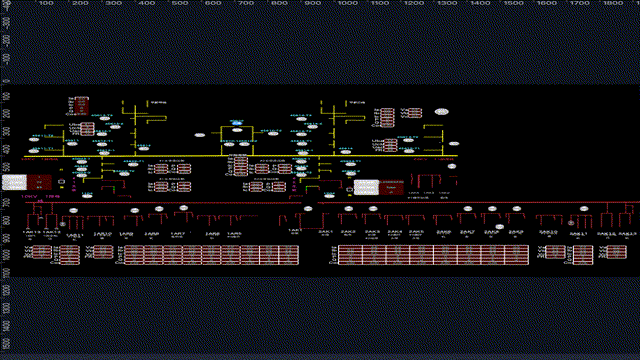This screenshot has width=640, height=360.
Task: Click the white status tag above feeder 2AK3
Action: click(373, 209)
